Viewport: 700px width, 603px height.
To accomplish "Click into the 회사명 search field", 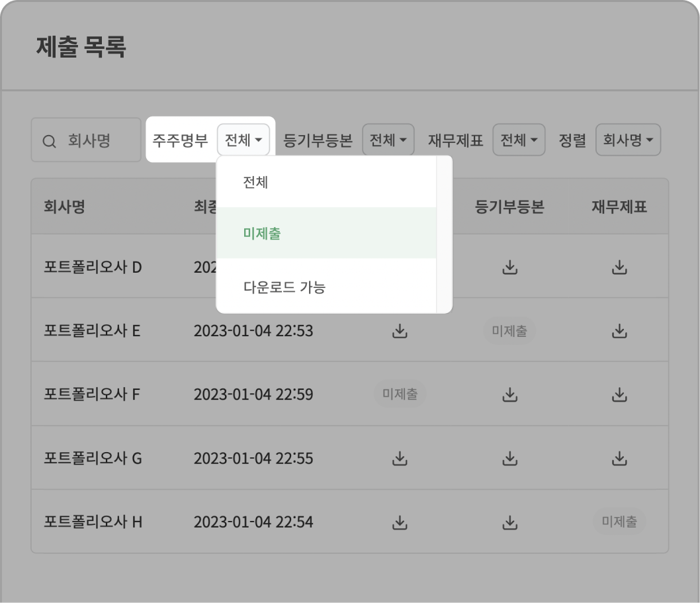I will pyautogui.click(x=93, y=140).
